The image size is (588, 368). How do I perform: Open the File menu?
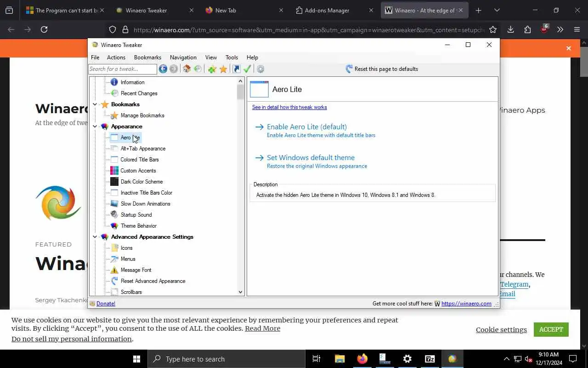tap(95, 57)
